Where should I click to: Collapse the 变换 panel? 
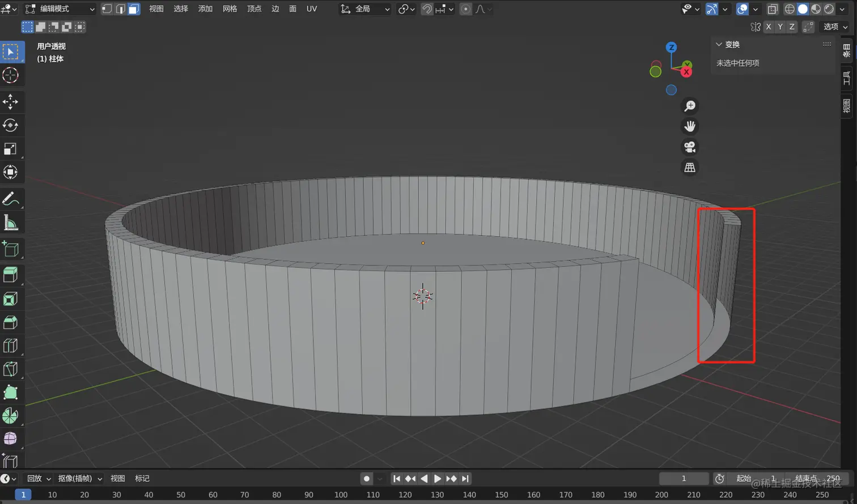(719, 44)
